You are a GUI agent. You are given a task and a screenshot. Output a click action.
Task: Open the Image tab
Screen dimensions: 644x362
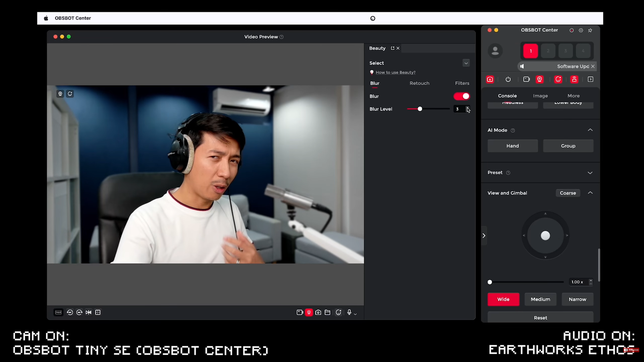[540, 96]
